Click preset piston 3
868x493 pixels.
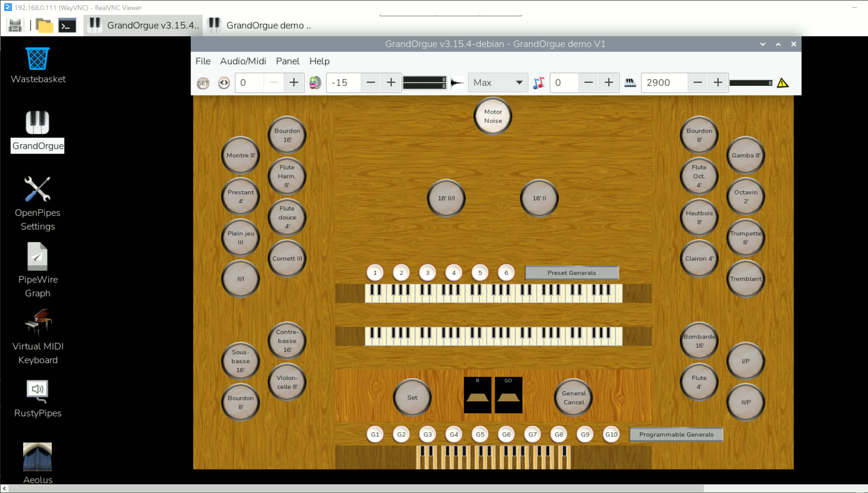click(428, 273)
